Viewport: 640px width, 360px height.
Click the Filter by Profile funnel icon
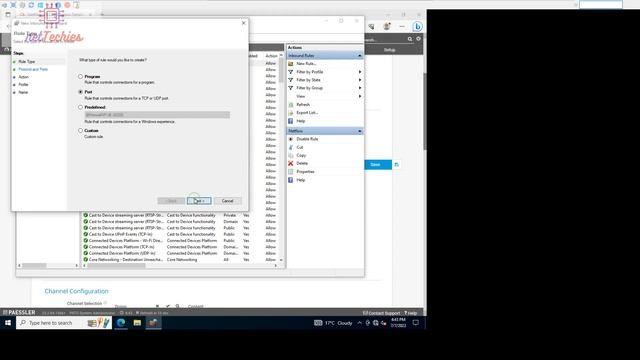click(x=291, y=72)
